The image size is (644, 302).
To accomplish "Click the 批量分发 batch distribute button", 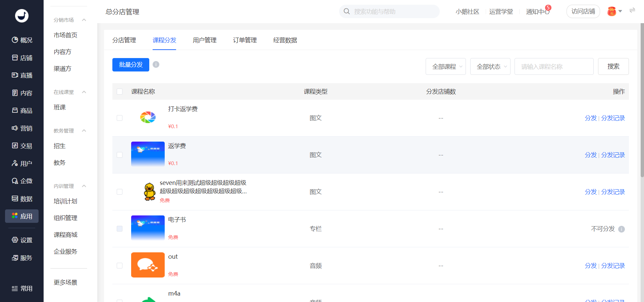I will coord(131,65).
